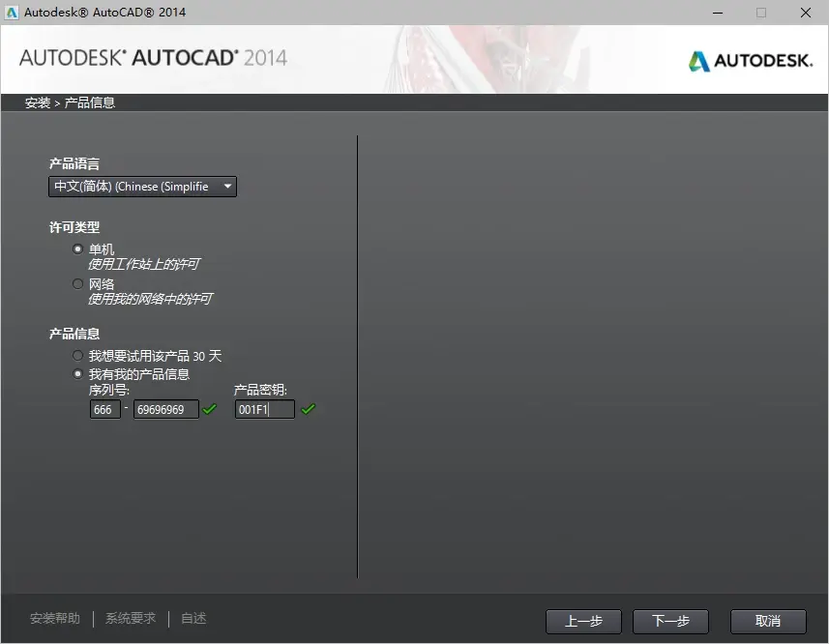Viewport: 829px width, 644px height.
Task: Open the product language dropdown
Action: 142,187
